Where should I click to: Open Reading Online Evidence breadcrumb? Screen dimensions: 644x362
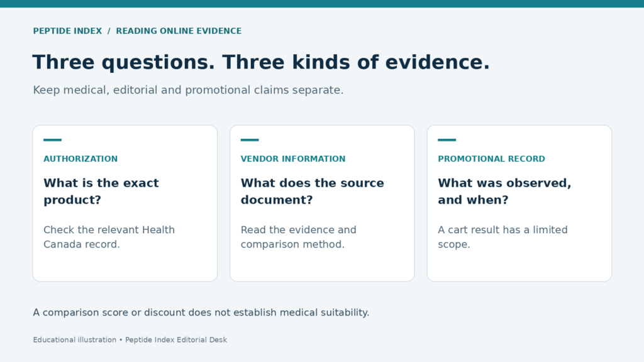pyautogui.click(x=179, y=31)
